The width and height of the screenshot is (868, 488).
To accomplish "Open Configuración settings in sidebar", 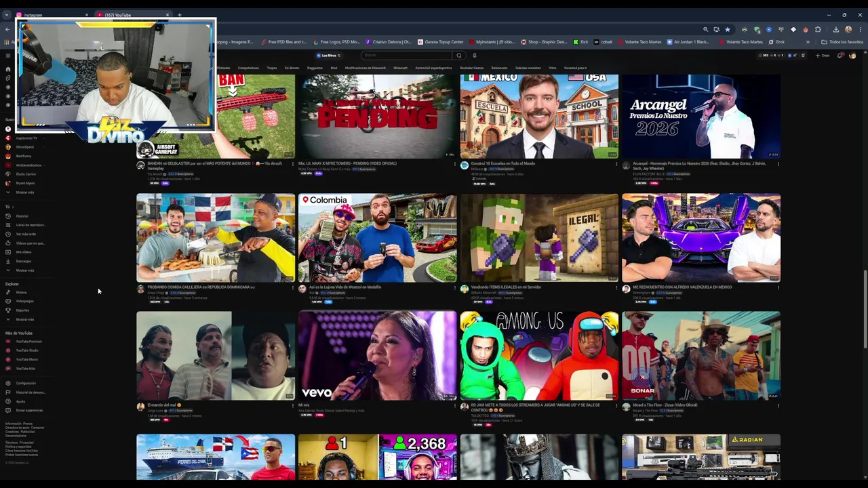I will (26, 384).
